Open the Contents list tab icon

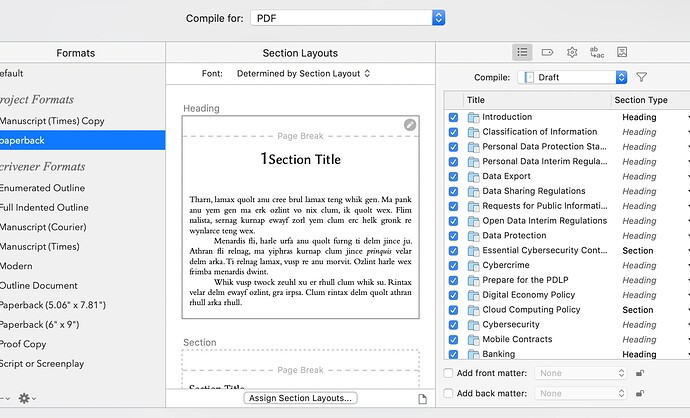pyautogui.click(x=522, y=52)
